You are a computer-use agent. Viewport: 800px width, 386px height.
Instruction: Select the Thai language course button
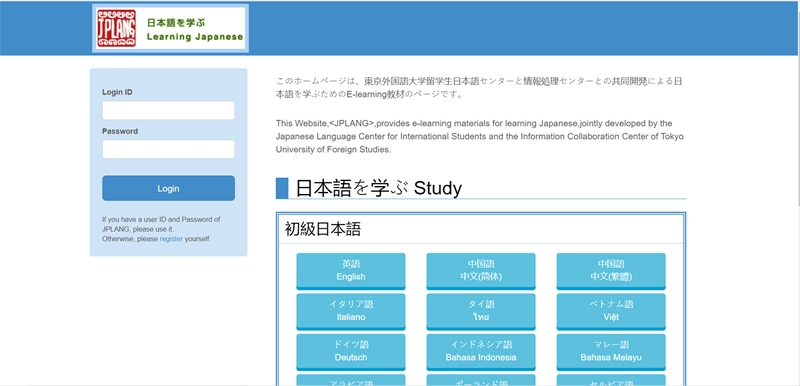pos(481,311)
